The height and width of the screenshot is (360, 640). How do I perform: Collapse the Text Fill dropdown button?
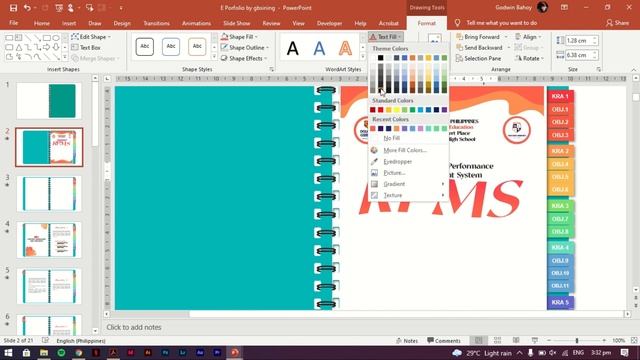click(x=386, y=37)
